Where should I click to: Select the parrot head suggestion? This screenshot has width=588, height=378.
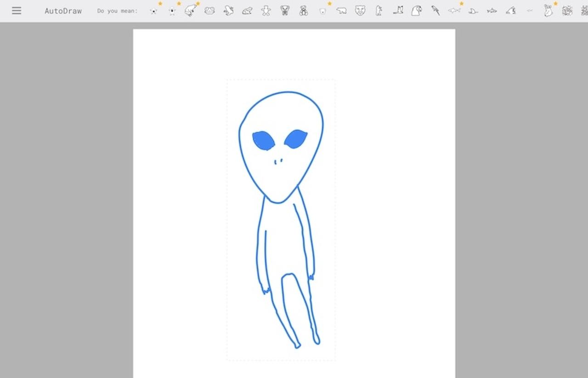[417, 11]
